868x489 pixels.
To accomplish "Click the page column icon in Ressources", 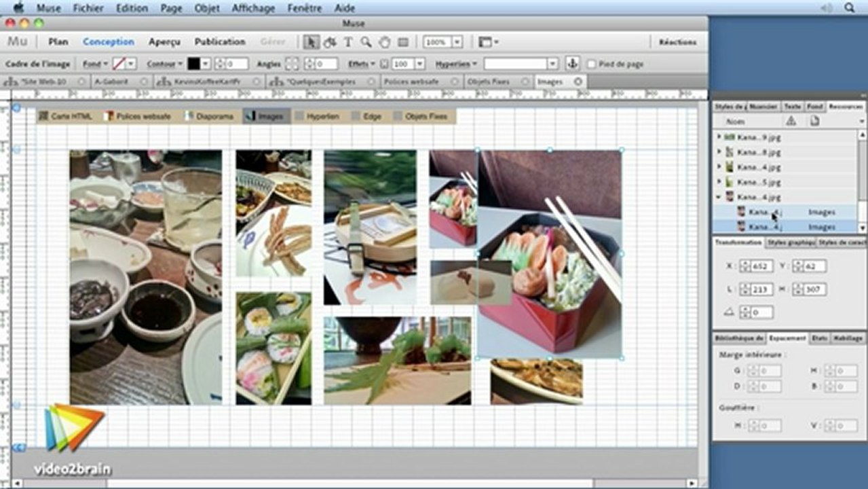I will [x=814, y=121].
